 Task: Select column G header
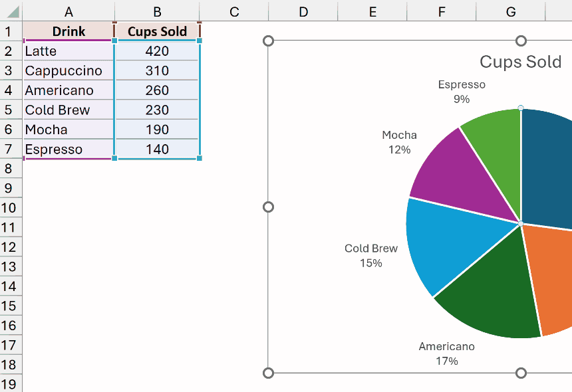click(x=511, y=12)
